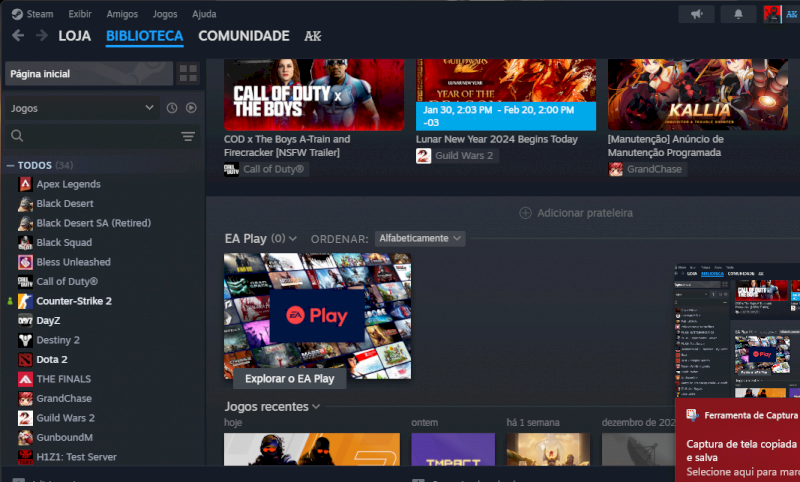Select Black Desert in the game list
This screenshot has width=800, height=482.
(x=65, y=204)
